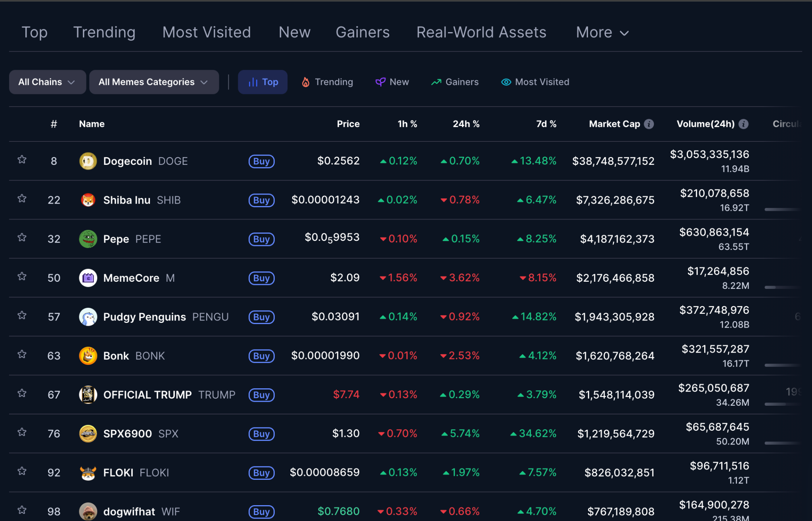The image size is (812, 521).
Task: Select the Gainers filter with arrow icon
Action: click(x=455, y=82)
